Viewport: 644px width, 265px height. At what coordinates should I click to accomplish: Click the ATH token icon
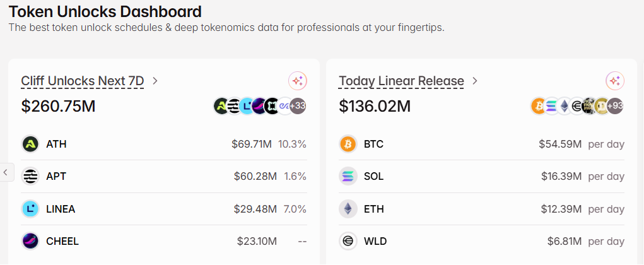pos(30,144)
